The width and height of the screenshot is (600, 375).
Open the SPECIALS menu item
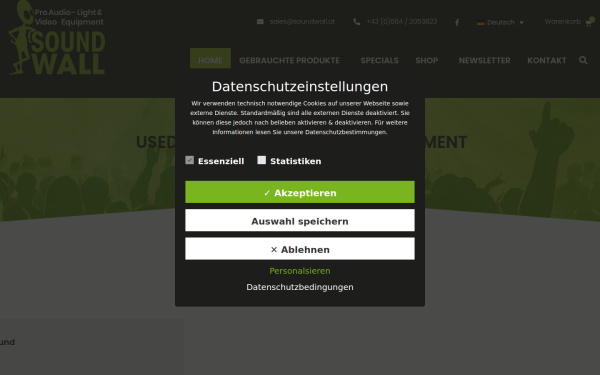(379, 60)
